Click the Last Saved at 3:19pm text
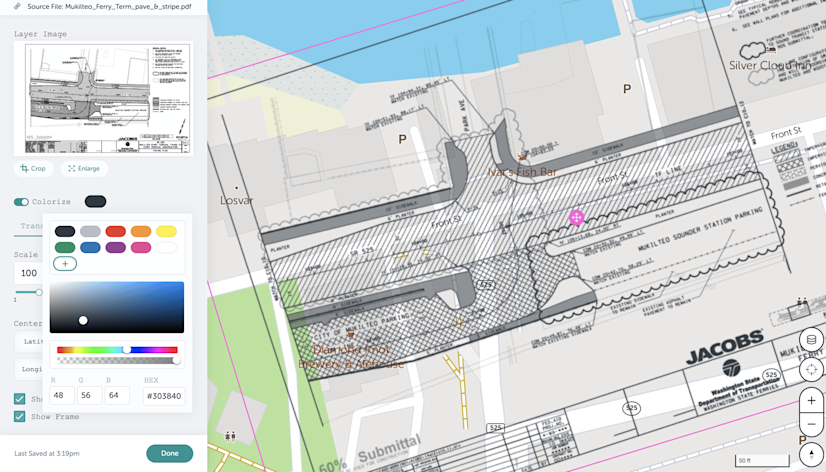Screen dimensions: 826x472 [x=47, y=454]
